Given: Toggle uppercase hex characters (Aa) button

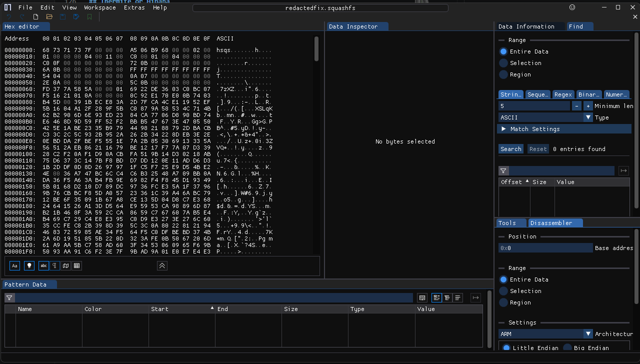Looking at the screenshot, I should pos(14,266).
